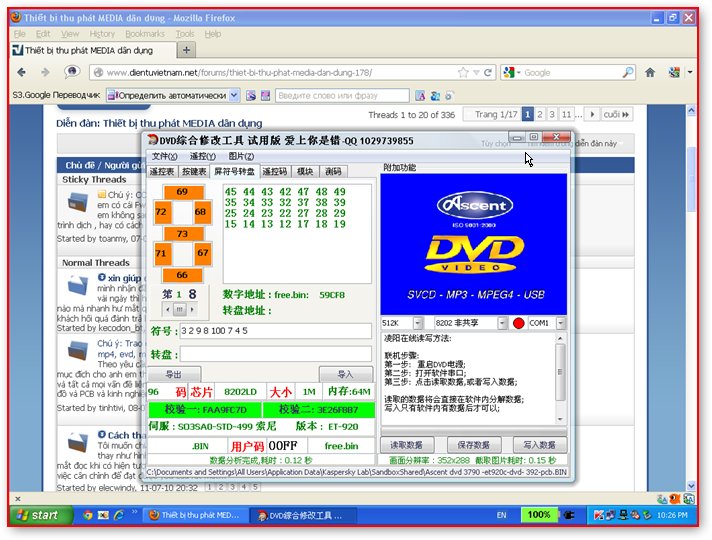712x540 pixels.
Task: Click the orange 71 segment button
Action: pos(162,253)
